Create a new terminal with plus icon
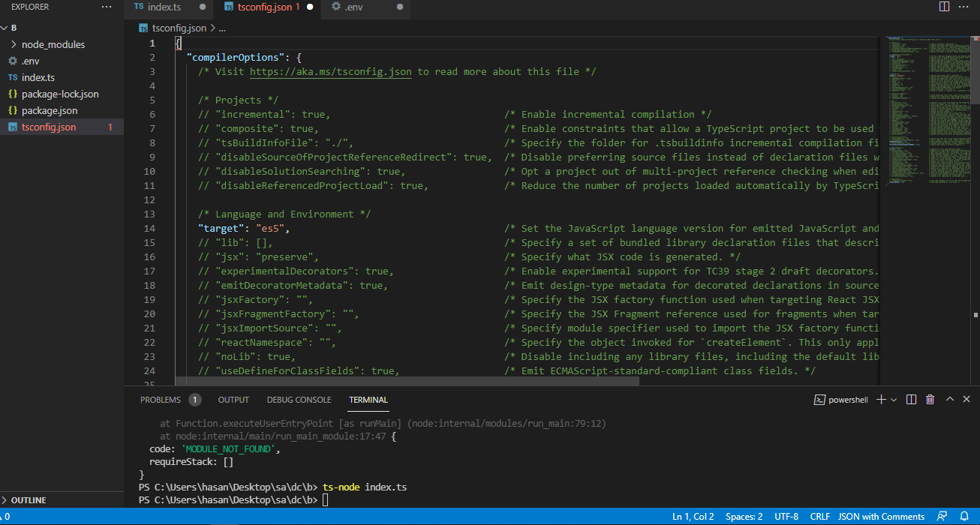The width and height of the screenshot is (980, 525). 881,400
